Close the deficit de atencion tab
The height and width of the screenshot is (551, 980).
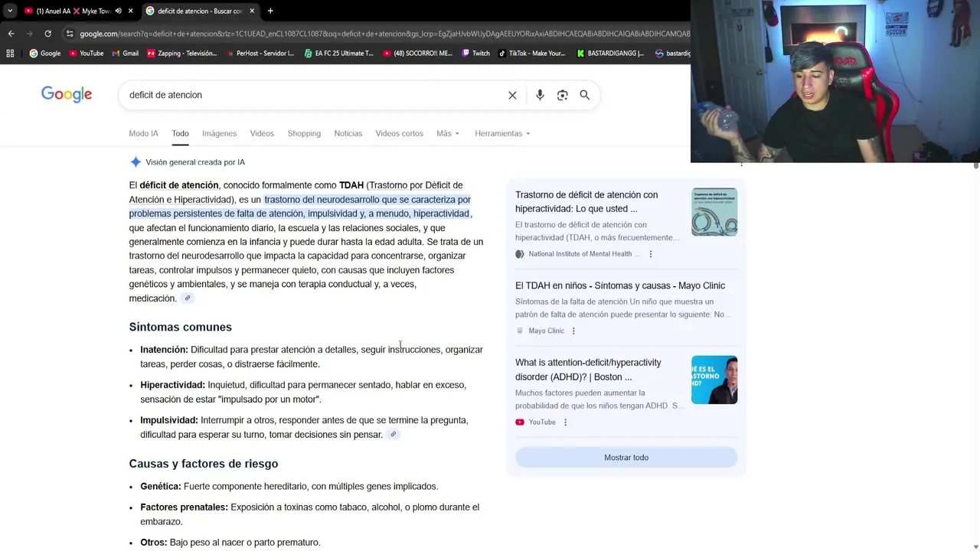pos(252,11)
